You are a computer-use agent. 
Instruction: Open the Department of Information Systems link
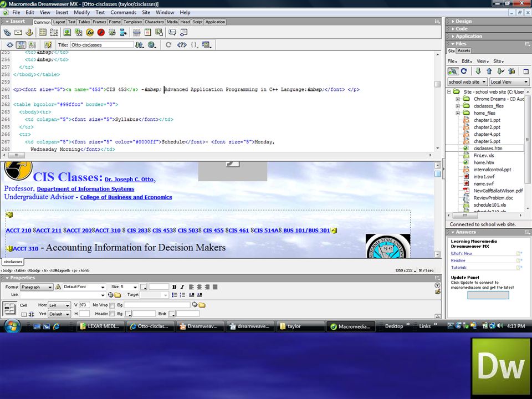[85, 189]
